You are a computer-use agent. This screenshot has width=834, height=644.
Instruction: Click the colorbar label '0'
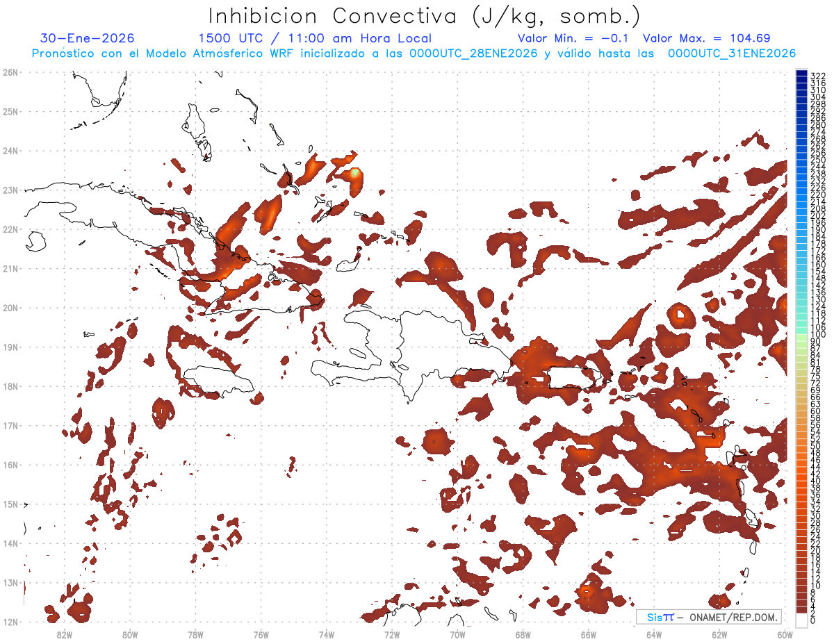(x=813, y=620)
